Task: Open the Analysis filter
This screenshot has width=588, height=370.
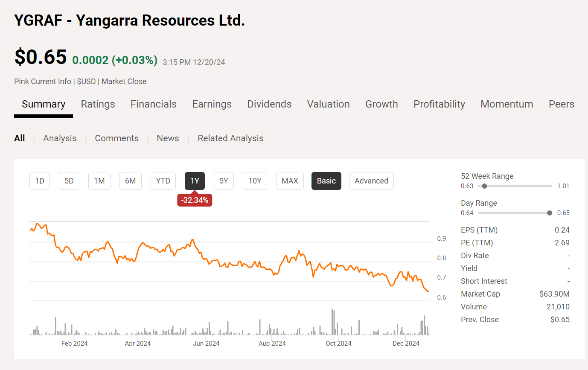Action: 60,138
